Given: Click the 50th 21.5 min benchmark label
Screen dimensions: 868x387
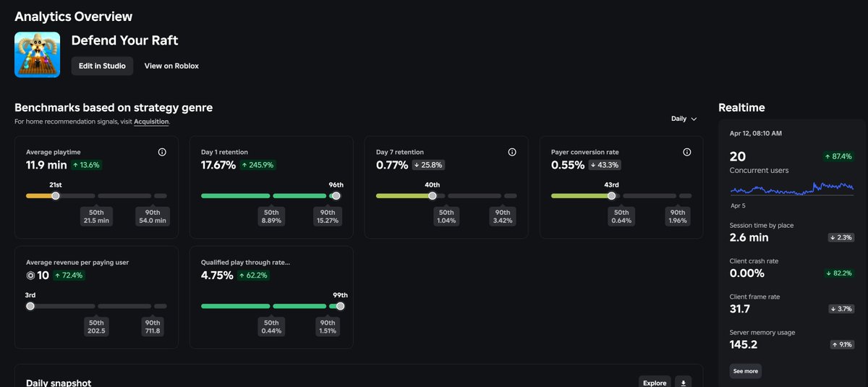Looking at the screenshot, I should [x=96, y=216].
